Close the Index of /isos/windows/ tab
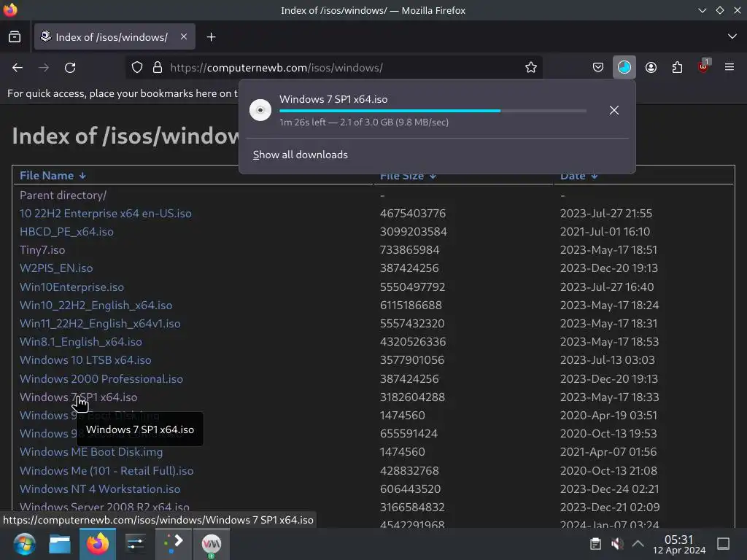The width and height of the screenshot is (747, 560). coord(183,36)
